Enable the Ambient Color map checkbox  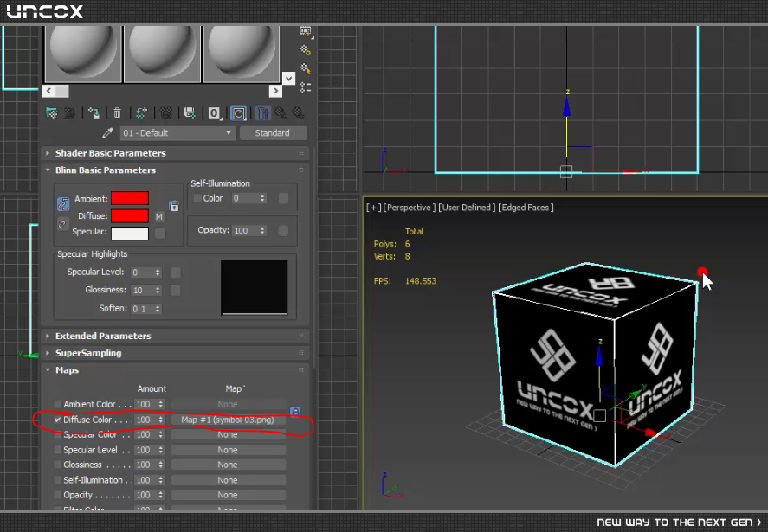[58, 404]
